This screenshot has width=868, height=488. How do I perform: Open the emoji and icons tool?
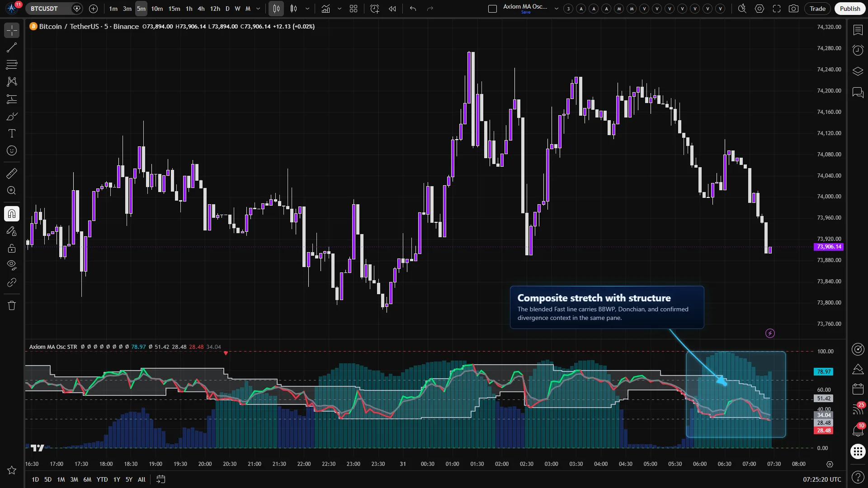point(12,150)
